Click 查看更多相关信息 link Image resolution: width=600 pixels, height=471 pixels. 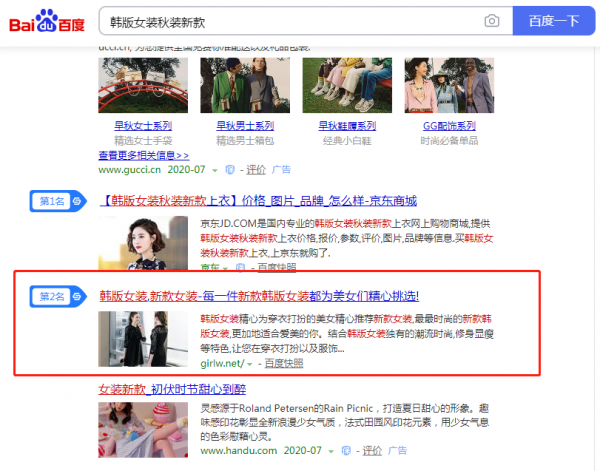143,156
